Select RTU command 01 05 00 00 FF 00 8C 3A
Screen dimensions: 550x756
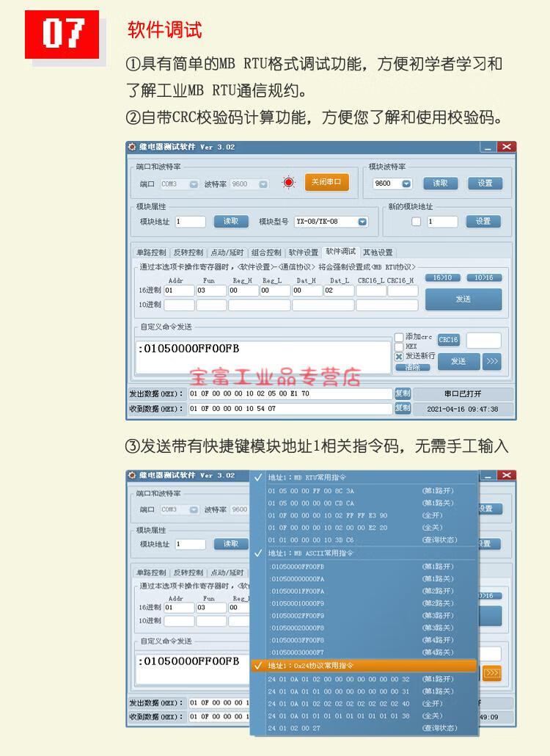[312, 490]
